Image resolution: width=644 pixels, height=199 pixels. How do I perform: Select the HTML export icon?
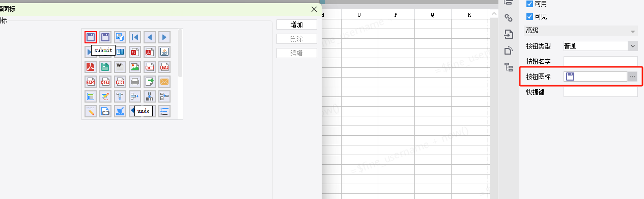[150, 66]
